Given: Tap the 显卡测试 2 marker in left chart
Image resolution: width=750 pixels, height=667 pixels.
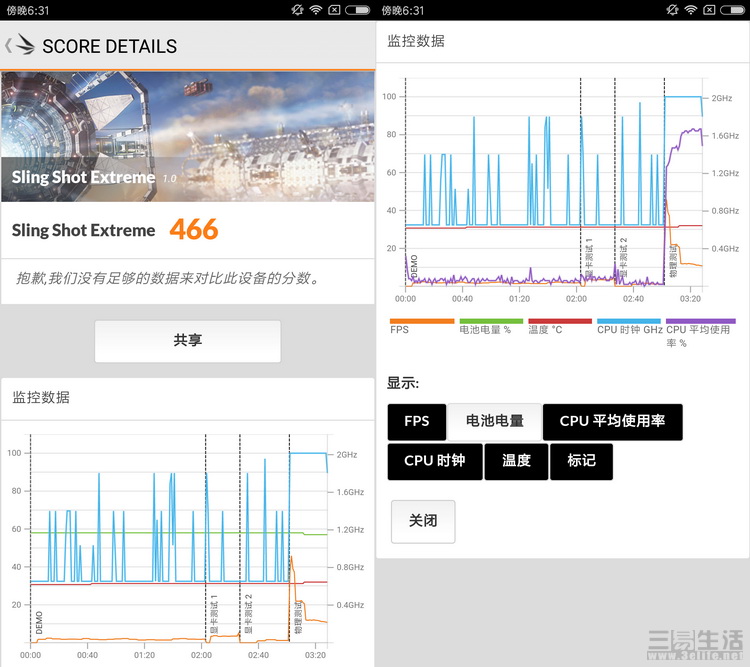Looking at the screenshot, I should pyautogui.click(x=248, y=614).
